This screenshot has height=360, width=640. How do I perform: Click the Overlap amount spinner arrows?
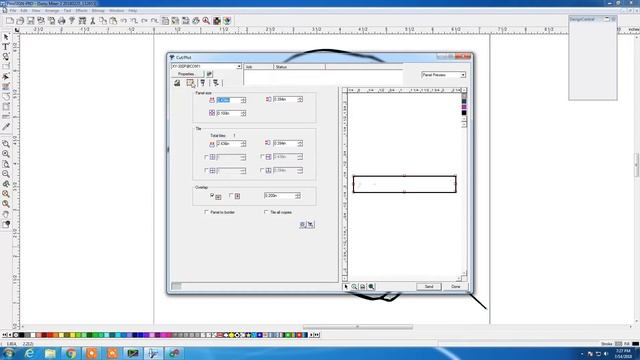pyautogui.click(x=298, y=196)
